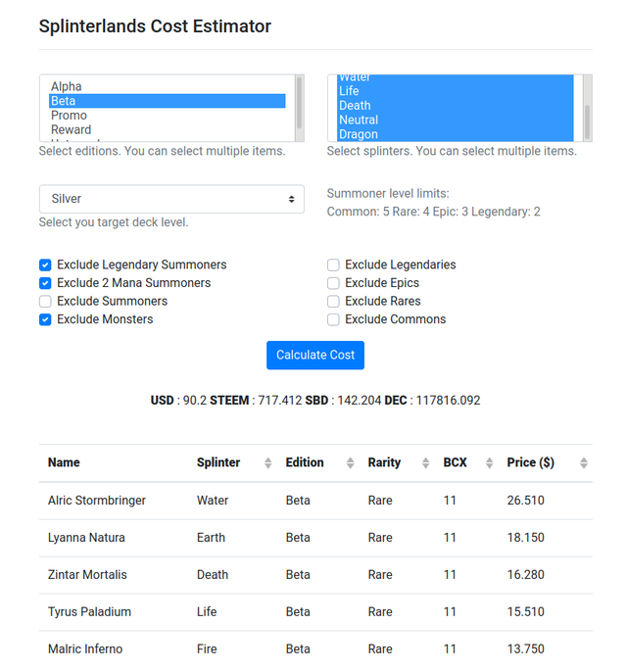This screenshot has height=672, width=627.
Task: Enable Exclude Summoners checkbox
Action: click(45, 302)
